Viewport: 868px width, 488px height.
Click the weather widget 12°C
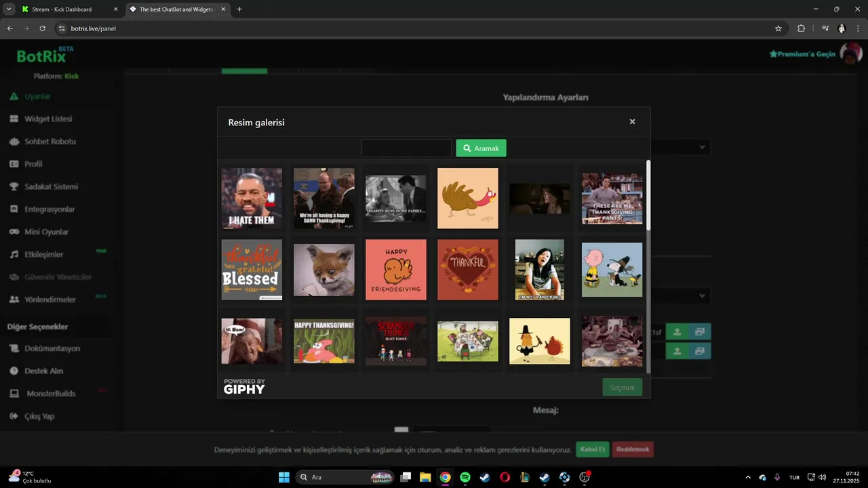[x=30, y=477]
